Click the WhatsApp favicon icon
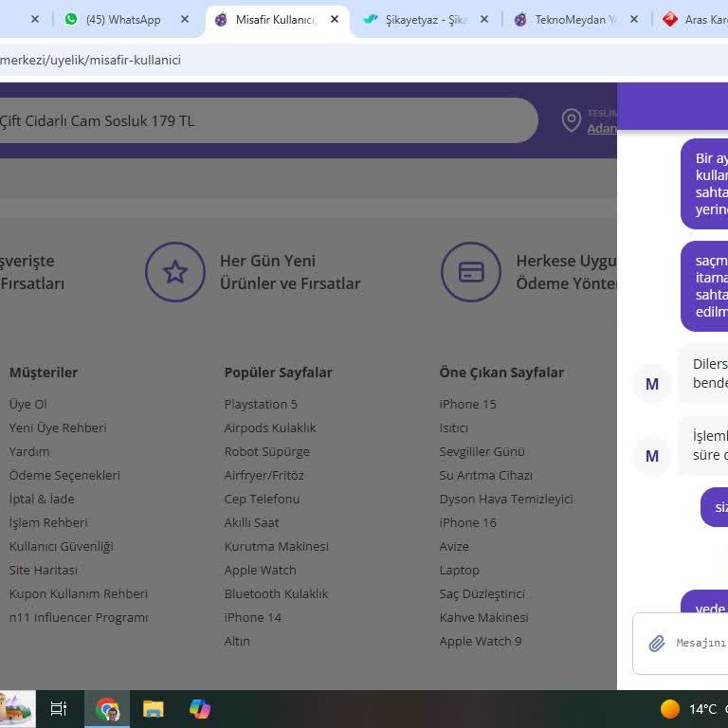The image size is (728, 728). pos(71,20)
